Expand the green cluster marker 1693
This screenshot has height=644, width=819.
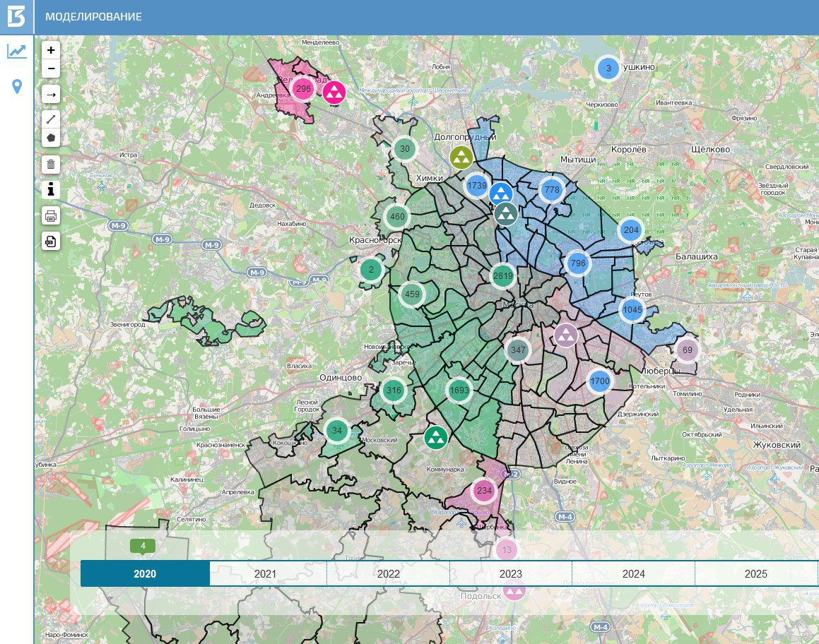(459, 390)
